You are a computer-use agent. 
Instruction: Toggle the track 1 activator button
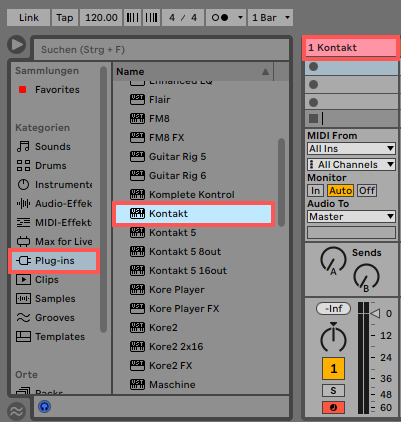pyautogui.click(x=333, y=369)
